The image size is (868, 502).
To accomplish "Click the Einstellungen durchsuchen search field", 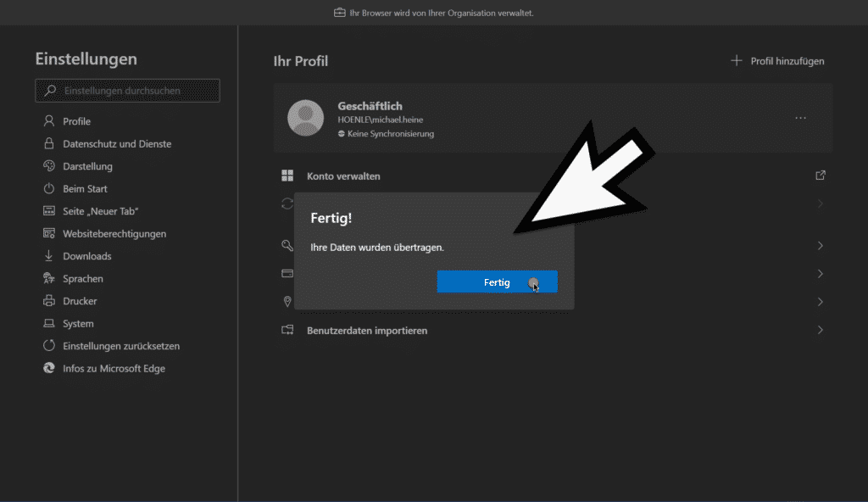I will 127,91.
